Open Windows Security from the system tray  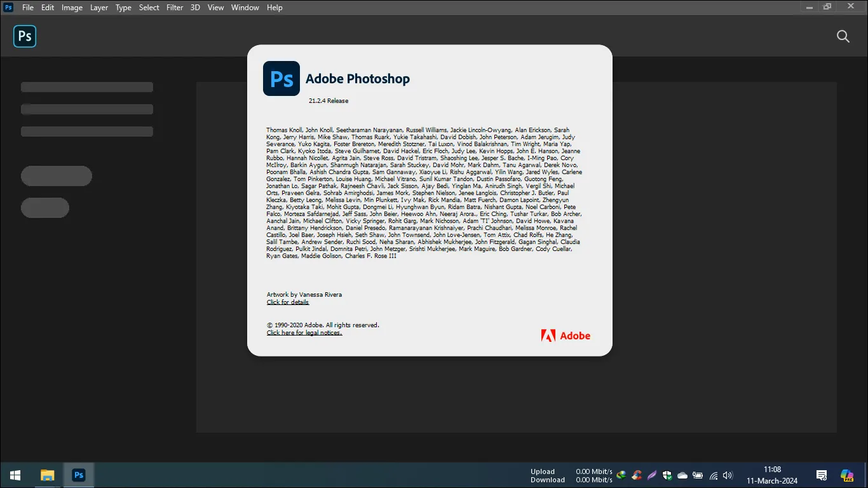coord(667,475)
